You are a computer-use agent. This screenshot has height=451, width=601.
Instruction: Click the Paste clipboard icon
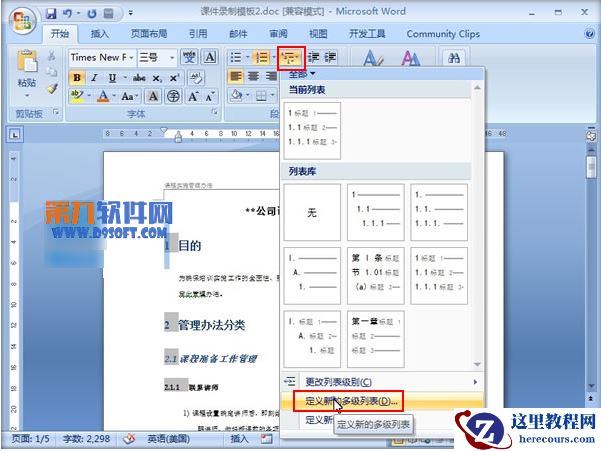pos(27,61)
